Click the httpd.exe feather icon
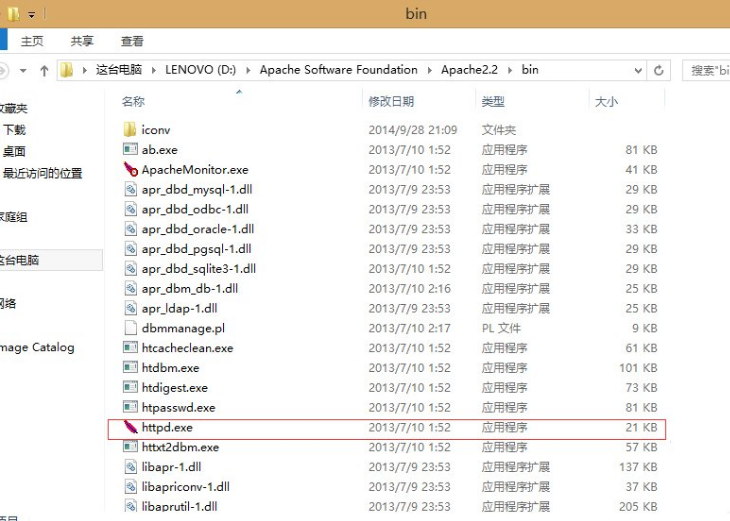Viewport: 730px width, 521px height. point(130,428)
